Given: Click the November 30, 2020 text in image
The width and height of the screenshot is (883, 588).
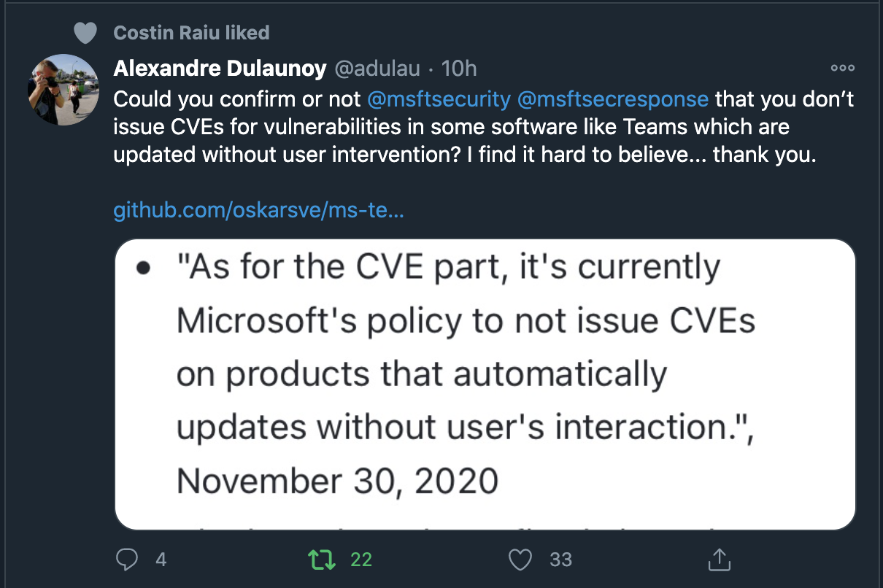Looking at the screenshot, I should pos(338,481).
